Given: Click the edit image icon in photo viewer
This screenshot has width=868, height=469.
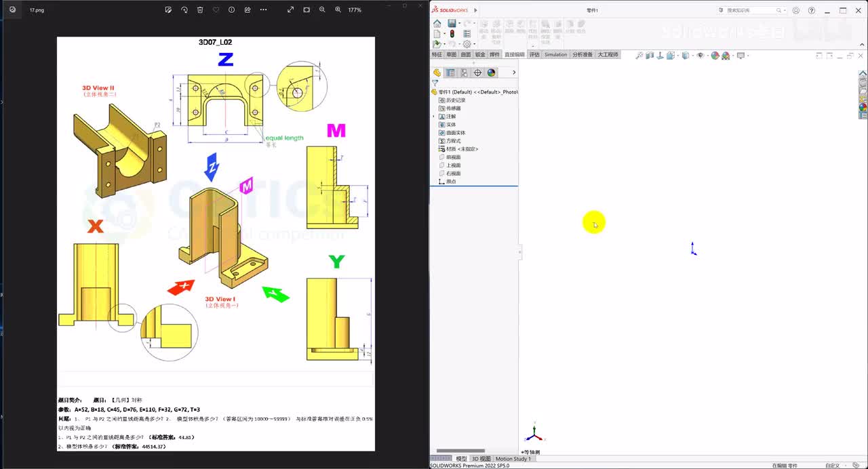Looking at the screenshot, I should (168, 10).
